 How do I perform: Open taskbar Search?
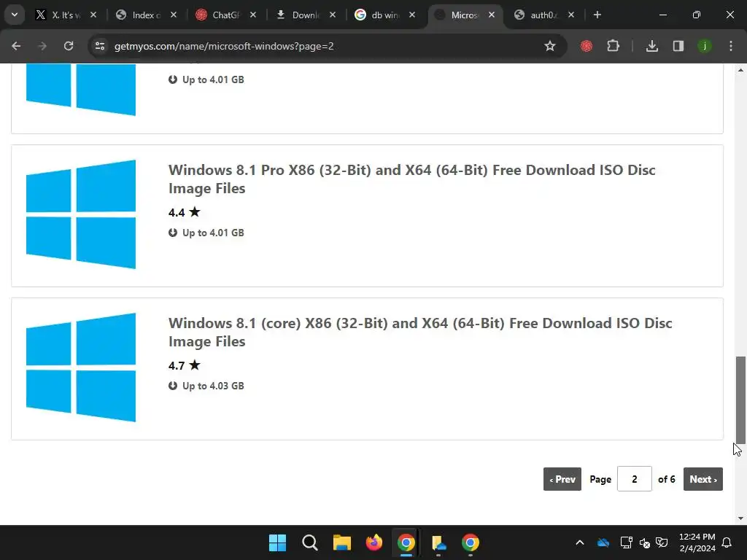click(309, 542)
